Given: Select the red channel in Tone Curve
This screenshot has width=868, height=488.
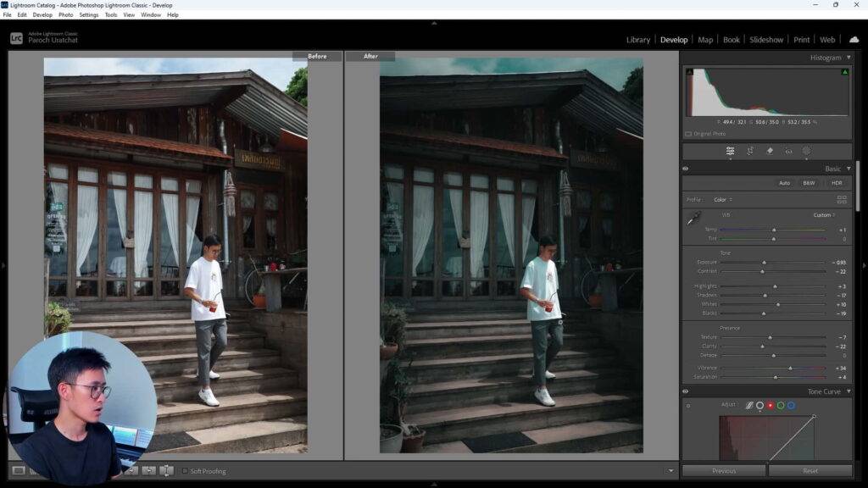Looking at the screenshot, I should (771, 406).
